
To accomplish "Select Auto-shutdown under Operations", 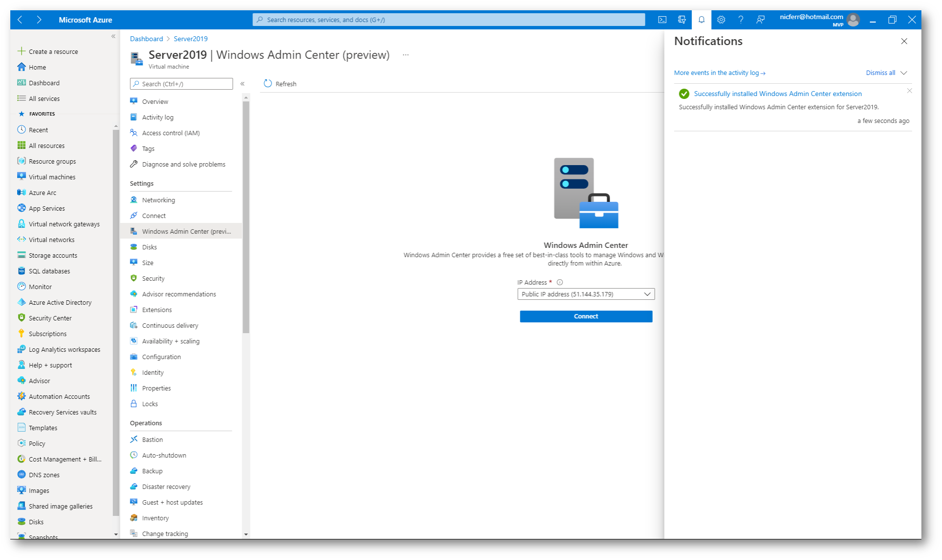I will 164,455.
